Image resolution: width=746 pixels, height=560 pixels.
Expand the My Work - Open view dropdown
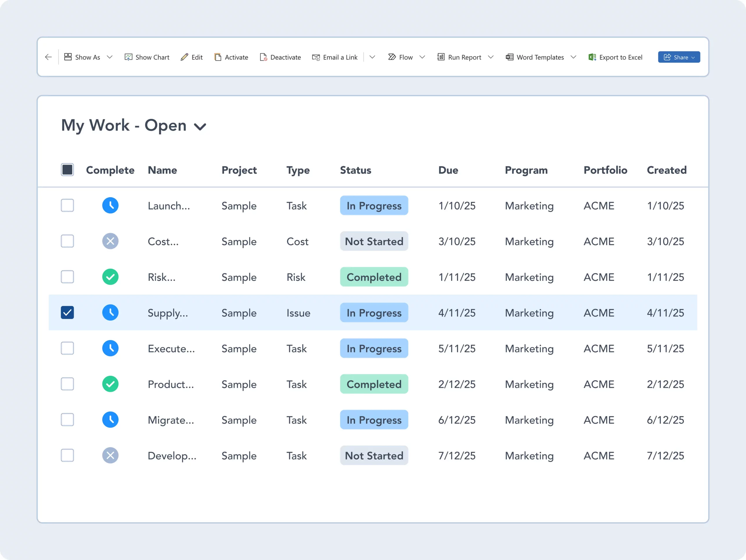tap(200, 126)
